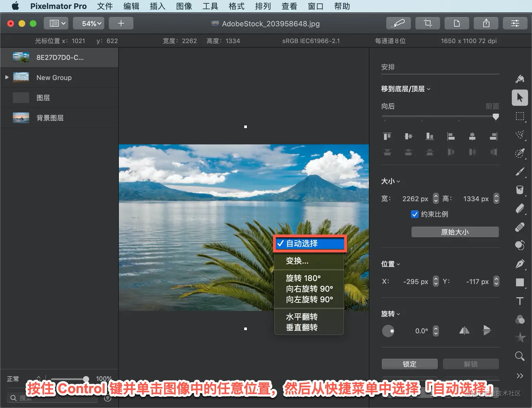Uncheck the 约束比例 checkbox

click(x=415, y=214)
